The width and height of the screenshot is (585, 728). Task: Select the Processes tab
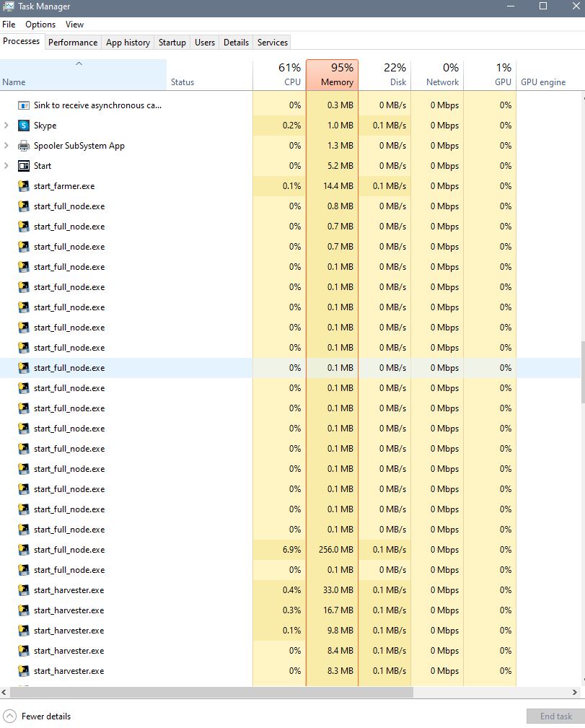click(x=22, y=41)
